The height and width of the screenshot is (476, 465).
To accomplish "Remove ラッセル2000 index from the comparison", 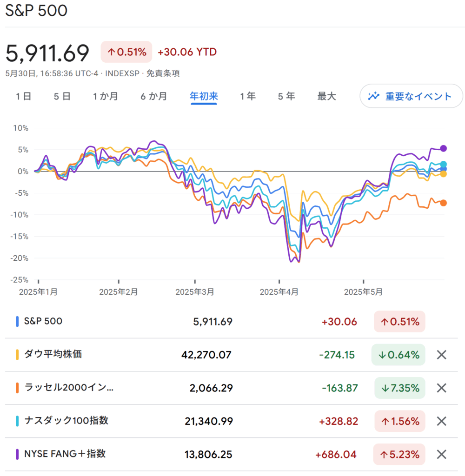I will pyautogui.click(x=441, y=388).
